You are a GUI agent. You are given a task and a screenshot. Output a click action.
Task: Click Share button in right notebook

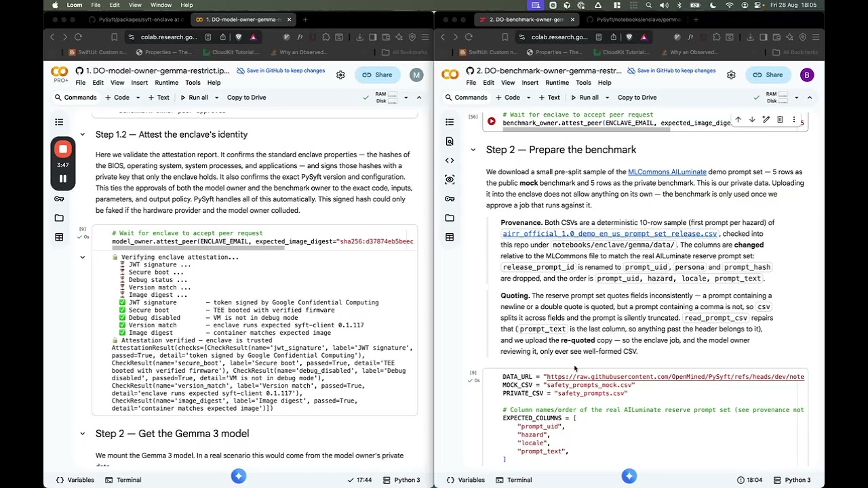click(768, 75)
